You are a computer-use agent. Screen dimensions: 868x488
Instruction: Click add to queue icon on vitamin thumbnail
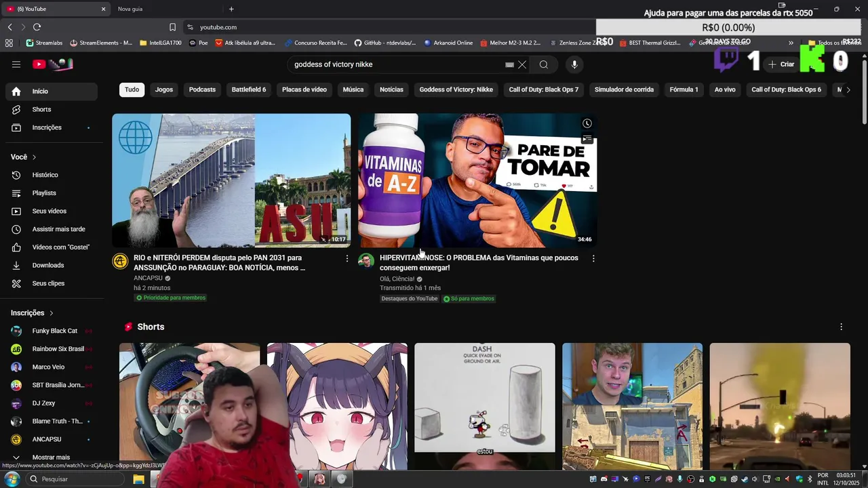pos(587,139)
